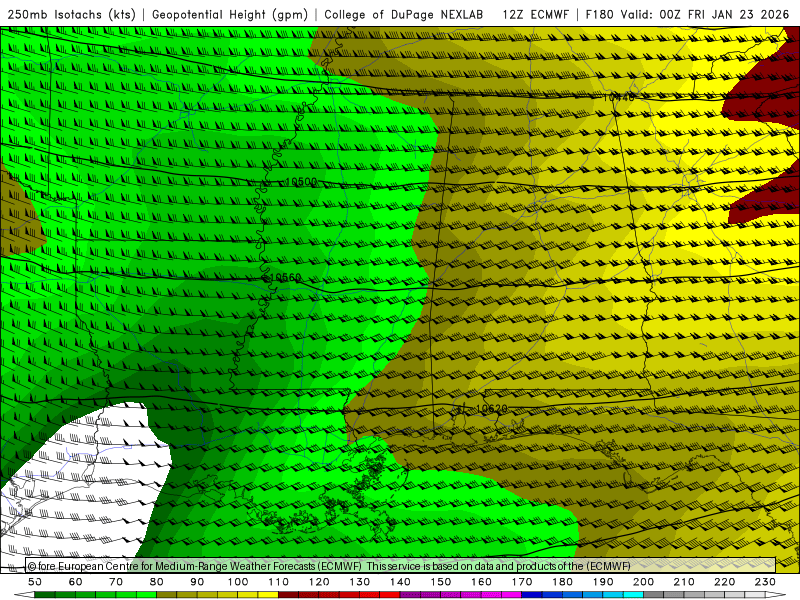Click the legend value 200
800x600 pixels.
pos(643,582)
